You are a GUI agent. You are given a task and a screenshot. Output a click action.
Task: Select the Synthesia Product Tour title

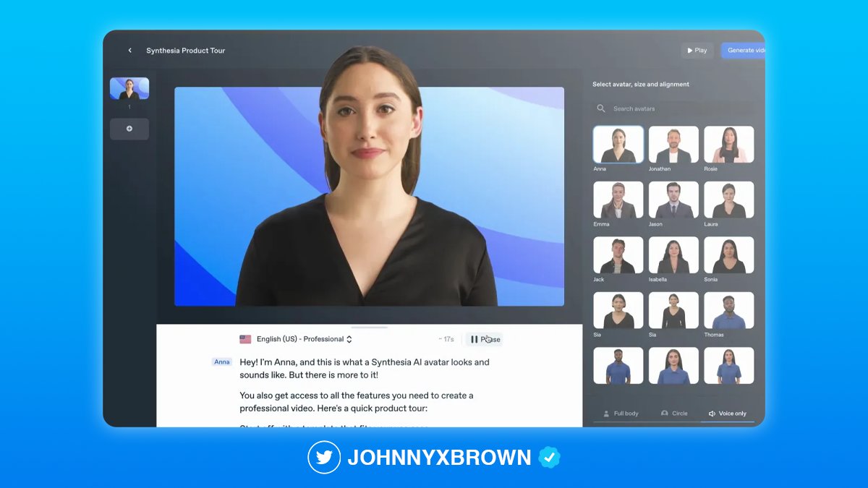coord(185,51)
